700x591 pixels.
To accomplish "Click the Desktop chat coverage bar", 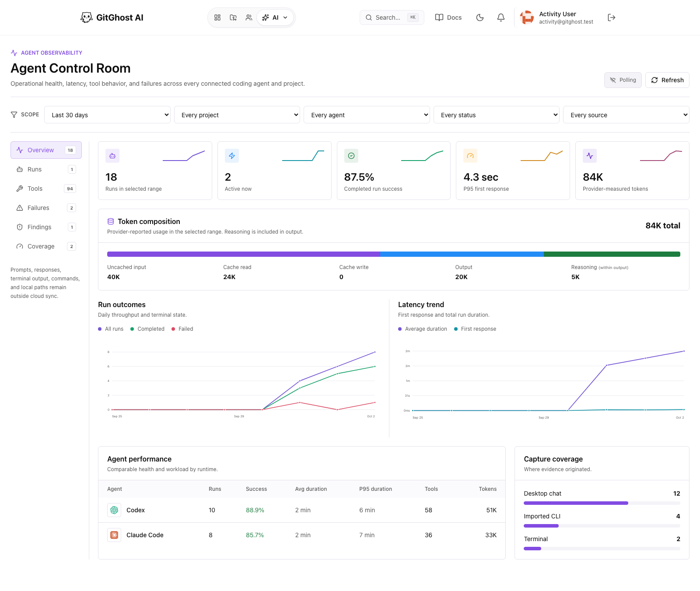I will click(602, 503).
